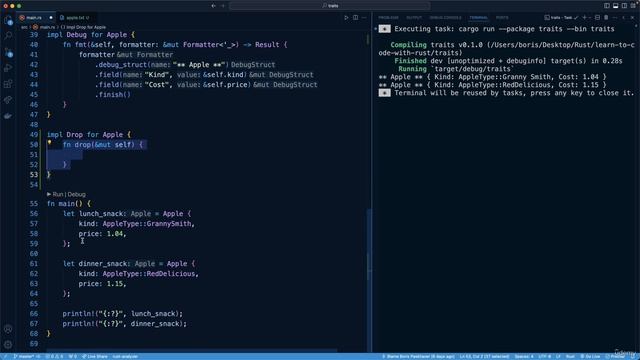Open the Customize Layout icon
This screenshot has height=360, width=640.
click(x=633, y=6)
